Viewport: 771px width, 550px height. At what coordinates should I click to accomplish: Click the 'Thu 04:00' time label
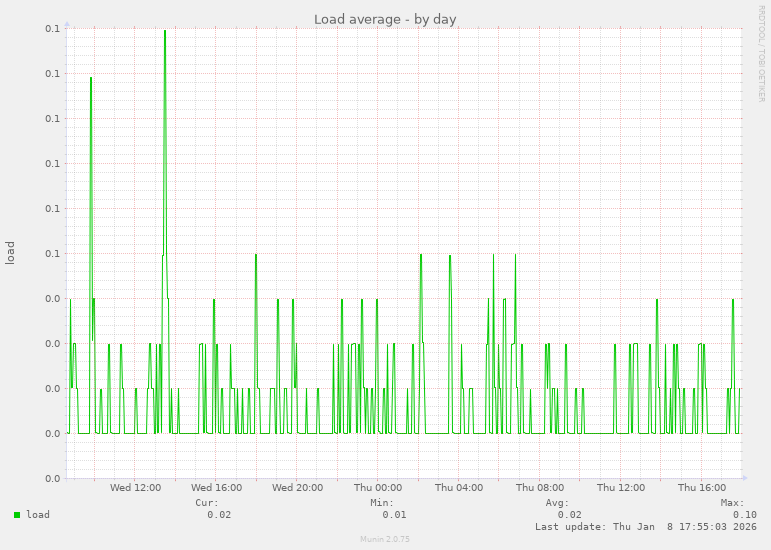pyautogui.click(x=459, y=488)
